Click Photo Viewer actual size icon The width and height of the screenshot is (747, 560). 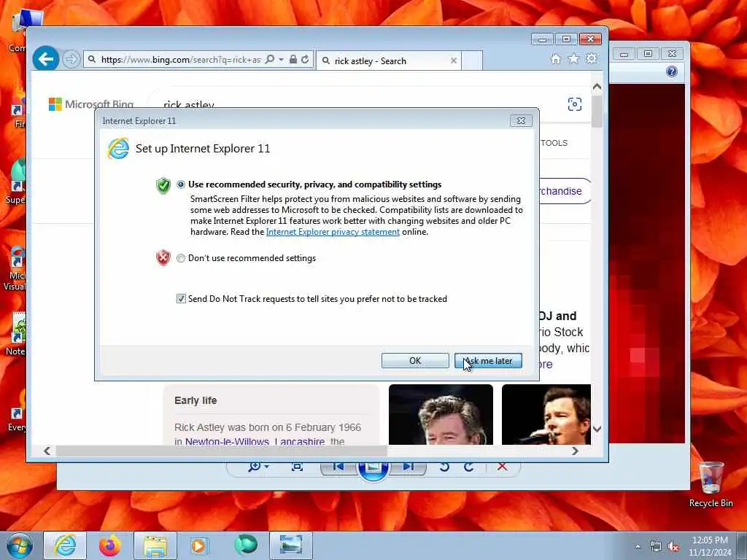(297, 467)
